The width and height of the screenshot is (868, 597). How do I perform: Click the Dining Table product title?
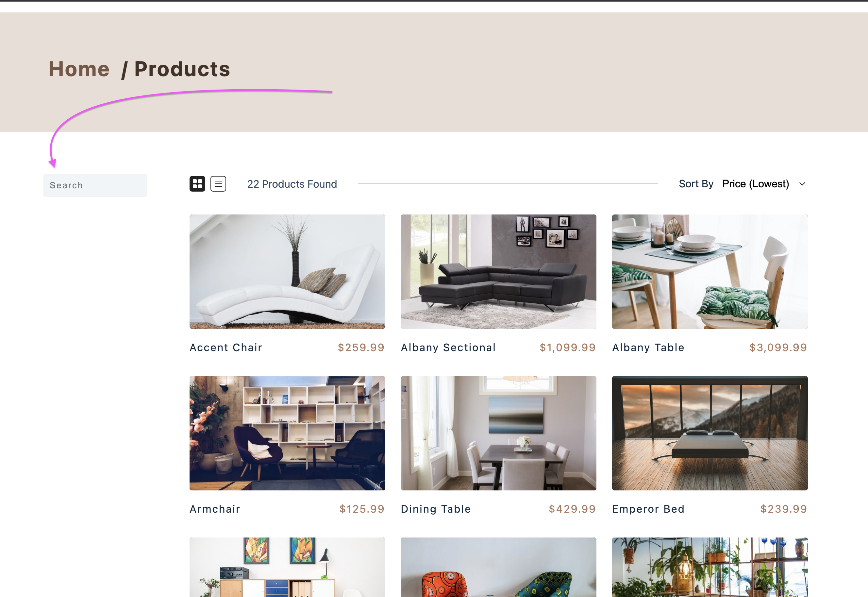436,509
